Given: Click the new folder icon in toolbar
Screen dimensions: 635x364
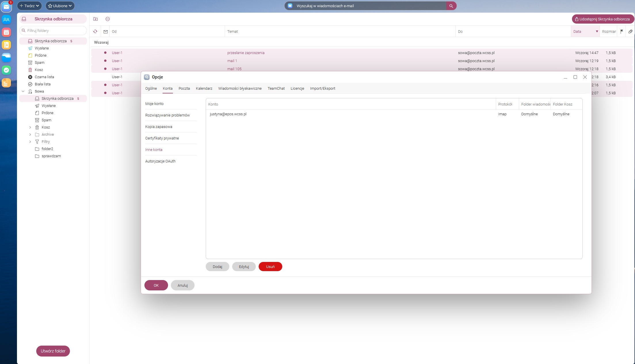Looking at the screenshot, I should click(96, 19).
